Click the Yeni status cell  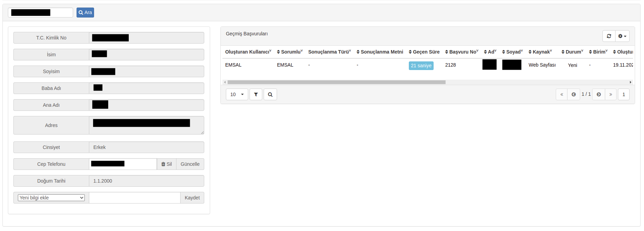(x=572, y=65)
